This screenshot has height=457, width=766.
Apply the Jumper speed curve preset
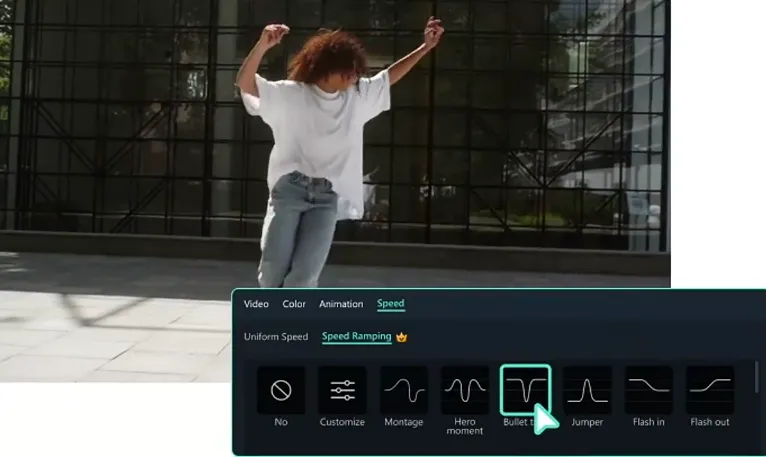587,390
